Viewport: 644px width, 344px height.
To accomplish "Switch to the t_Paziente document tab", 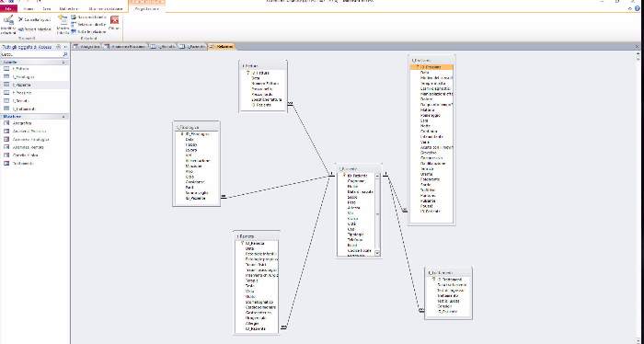I will pyautogui.click(x=192, y=47).
